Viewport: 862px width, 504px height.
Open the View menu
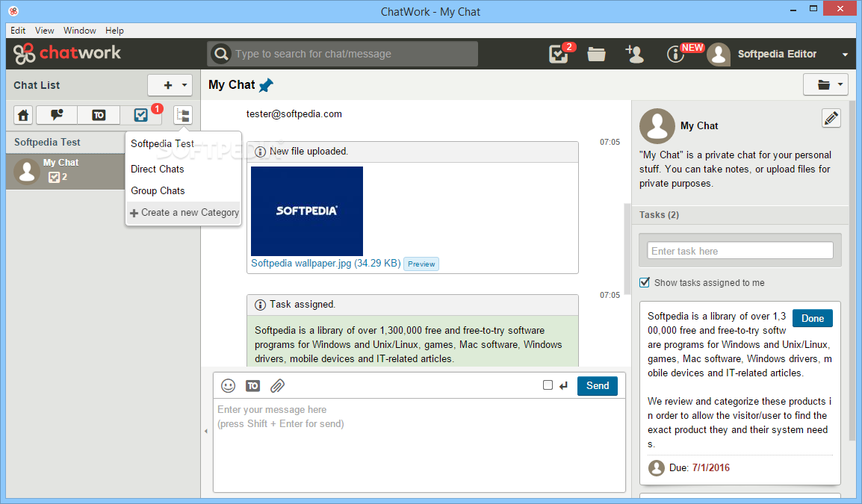tap(45, 30)
